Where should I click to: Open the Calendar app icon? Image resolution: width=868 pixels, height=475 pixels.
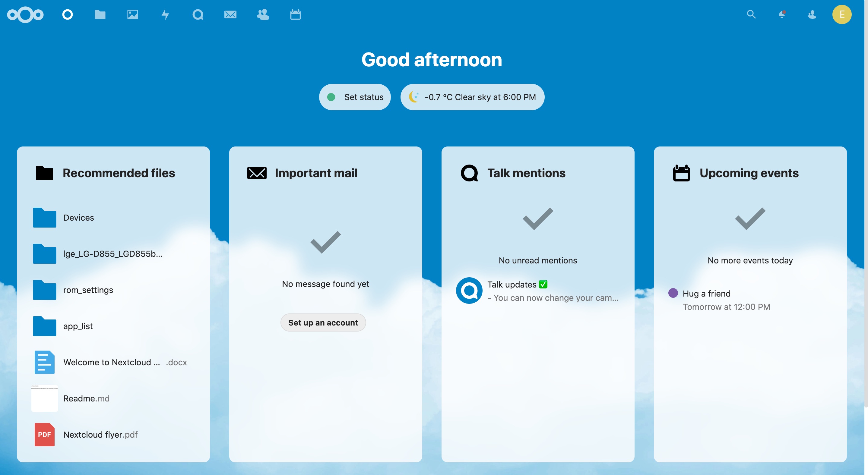pos(295,15)
